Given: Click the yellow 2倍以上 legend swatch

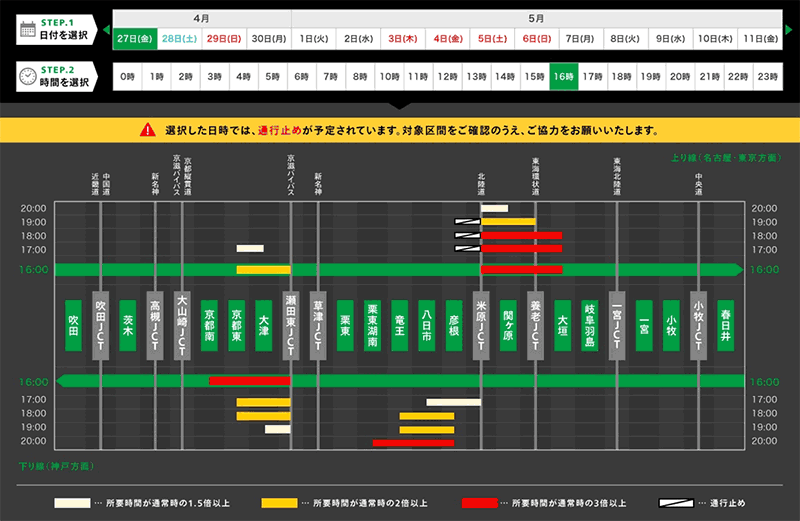Looking at the screenshot, I should 279,503.
